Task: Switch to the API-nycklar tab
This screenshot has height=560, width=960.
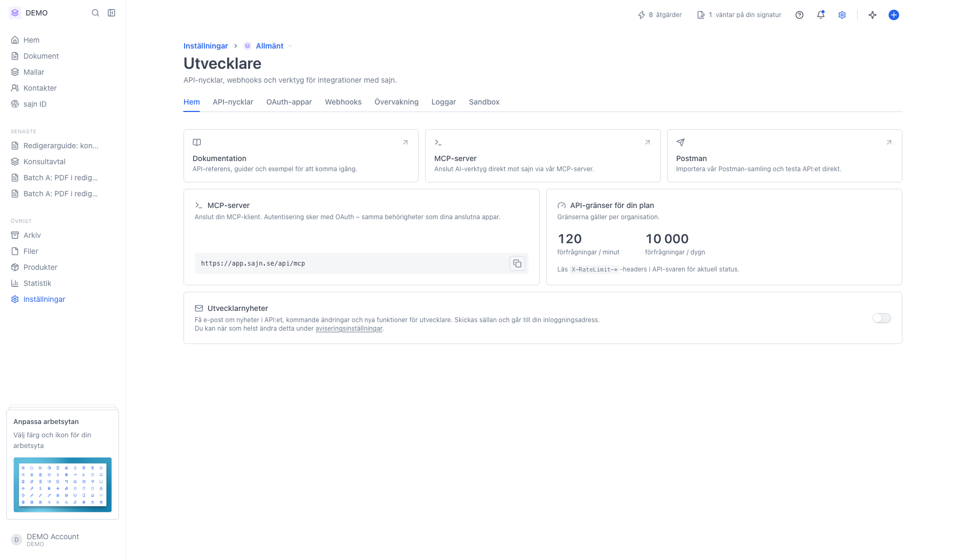Action: (233, 102)
